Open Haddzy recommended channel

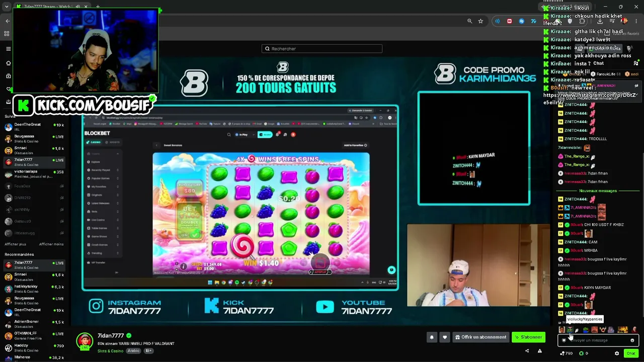[34, 347]
